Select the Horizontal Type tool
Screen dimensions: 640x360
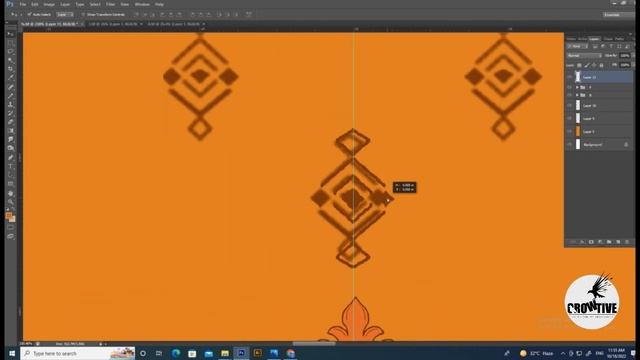[x=11, y=166]
